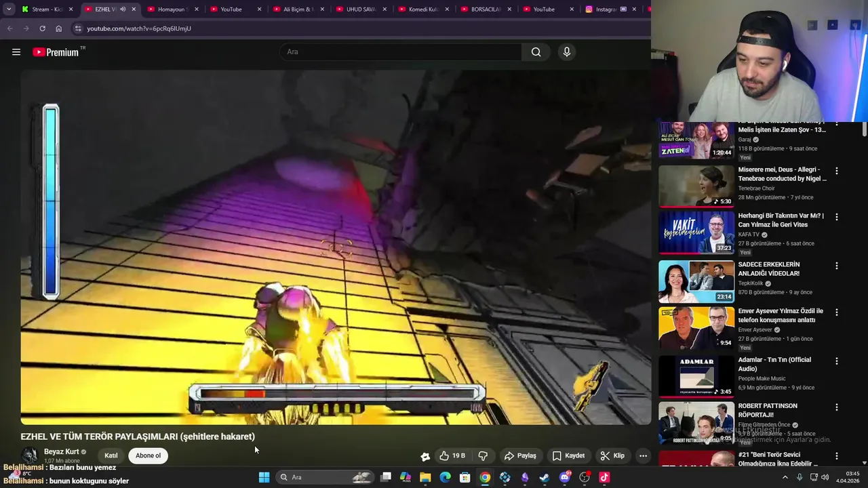This screenshot has width=868, height=488.
Task: Launch Microsoft Edge from the taskbar
Action: (446, 477)
